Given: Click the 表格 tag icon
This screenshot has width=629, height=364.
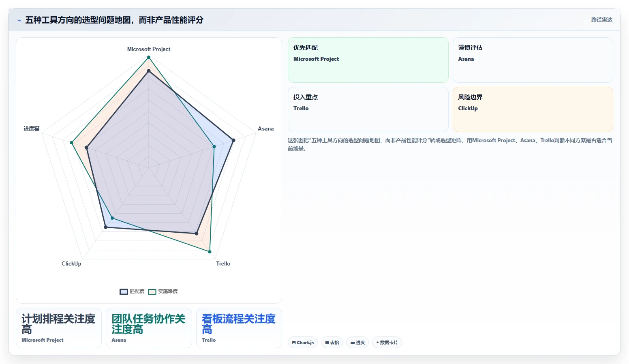Looking at the screenshot, I should point(327,343).
